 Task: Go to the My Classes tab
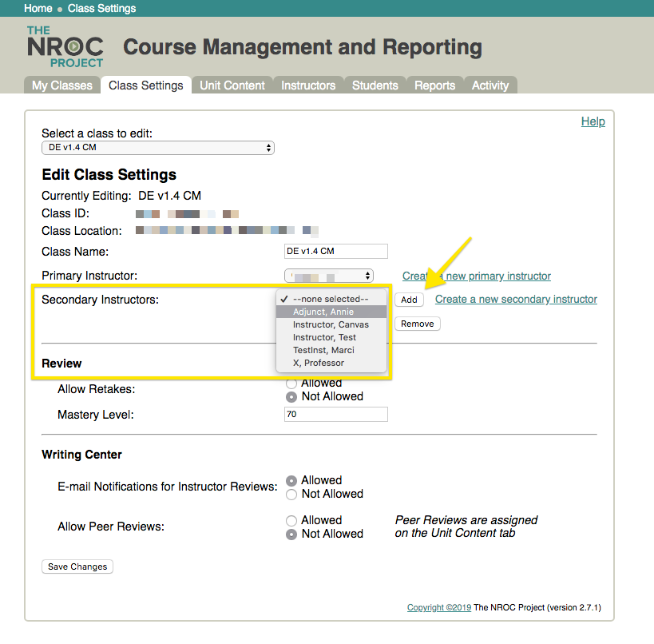coord(62,85)
